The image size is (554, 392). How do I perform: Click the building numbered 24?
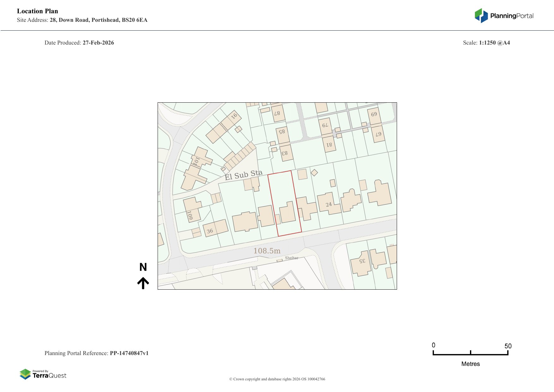click(x=328, y=204)
